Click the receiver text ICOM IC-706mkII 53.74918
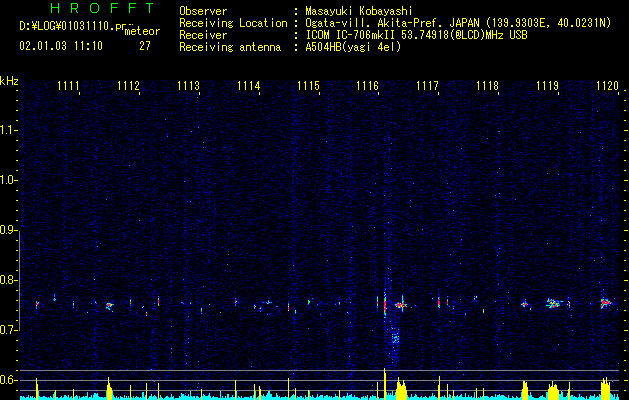The width and height of the screenshot is (629, 400). click(378, 35)
